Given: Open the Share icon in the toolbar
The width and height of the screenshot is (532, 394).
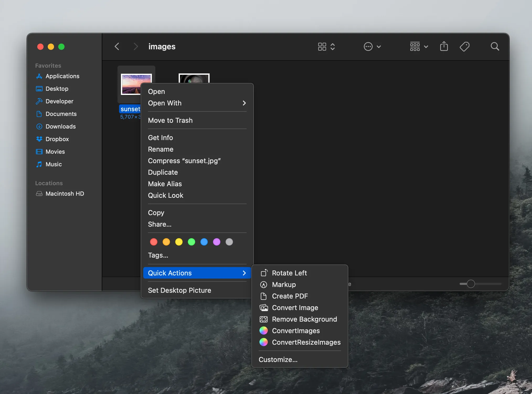Looking at the screenshot, I should click(444, 46).
